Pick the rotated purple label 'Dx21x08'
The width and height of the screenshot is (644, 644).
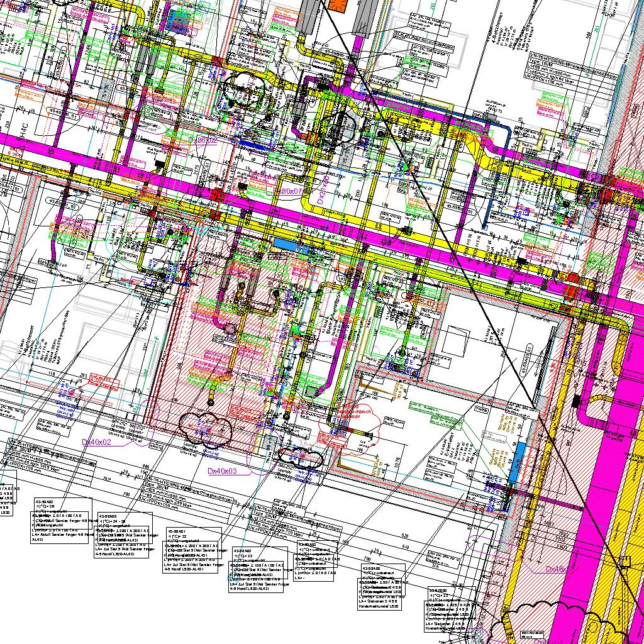tap(323, 190)
